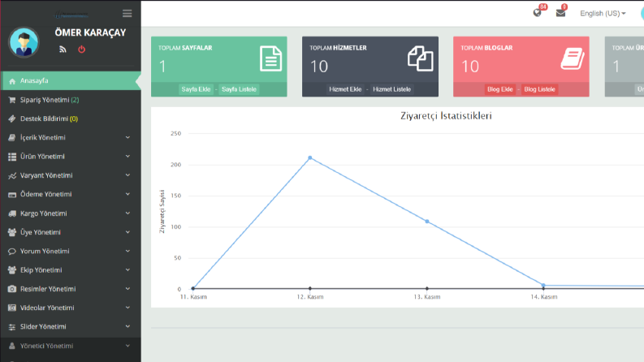Click Sayfa Ekle button
This screenshot has width=644, height=362.
(x=196, y=89)
